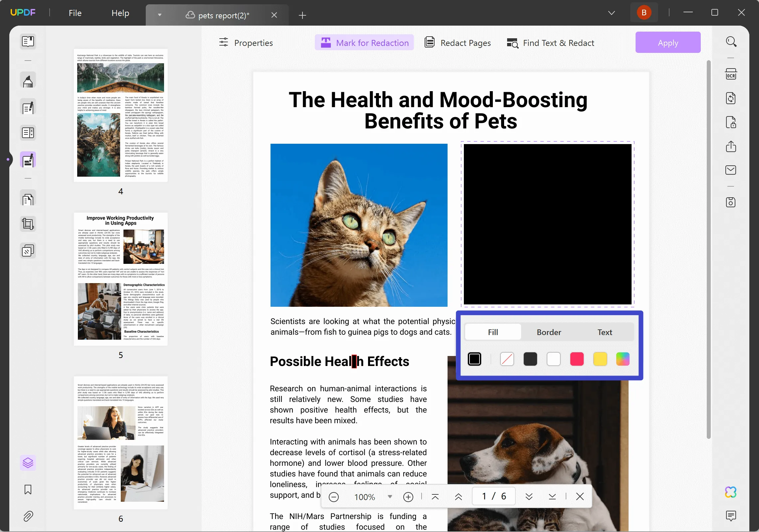759x532 pixels.
Task: Open Find Text and Redact tool
Action: (550, 43)
